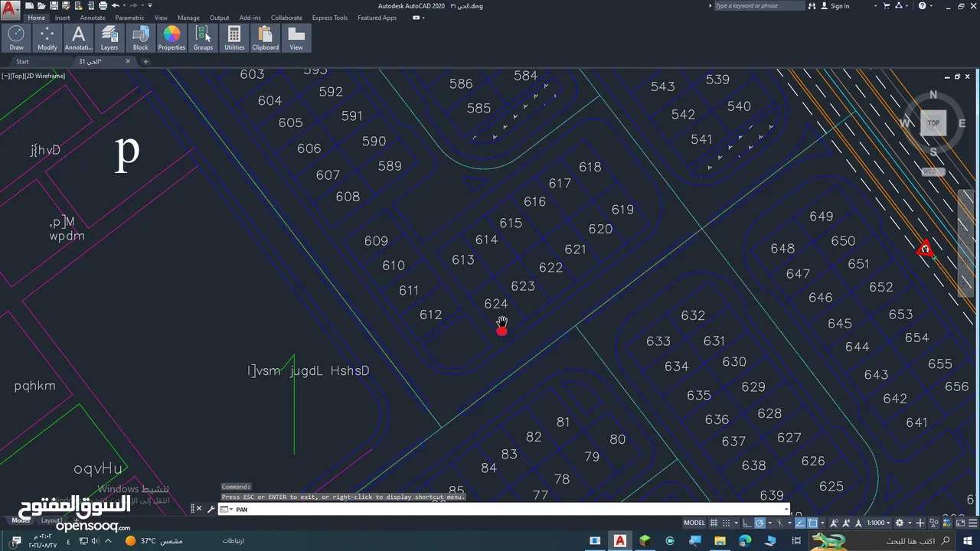Switch to the Annotate ribbon tab
Viewport: 980px width, 551px height.
(93, 18)
